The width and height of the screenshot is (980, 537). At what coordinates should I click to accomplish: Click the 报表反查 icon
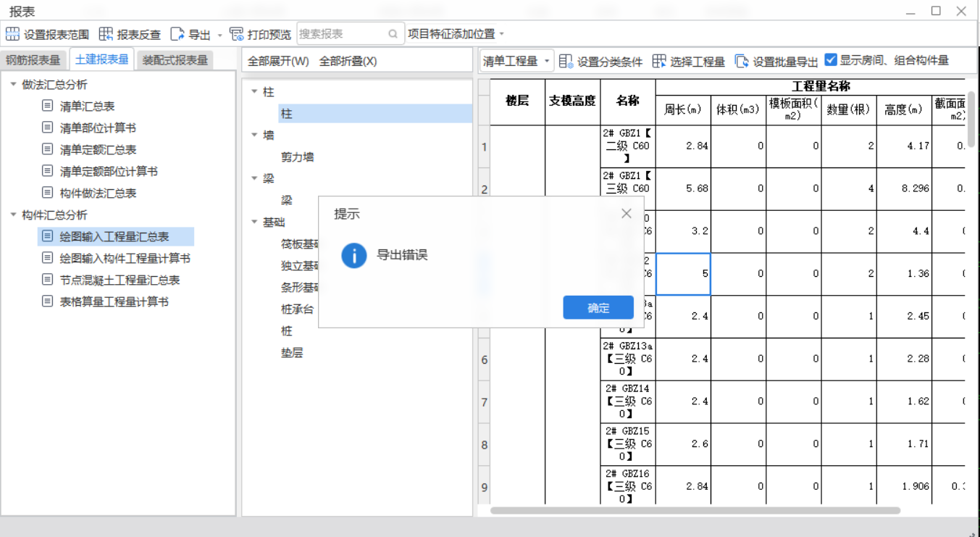106,34
